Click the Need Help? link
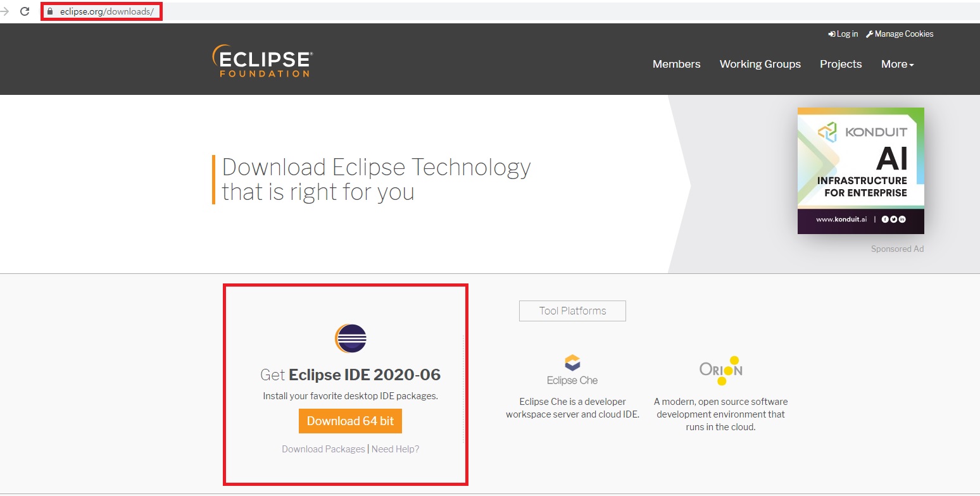Image resolution: width=980 pixels, height=496 pixels. click(x=396, y=449)
